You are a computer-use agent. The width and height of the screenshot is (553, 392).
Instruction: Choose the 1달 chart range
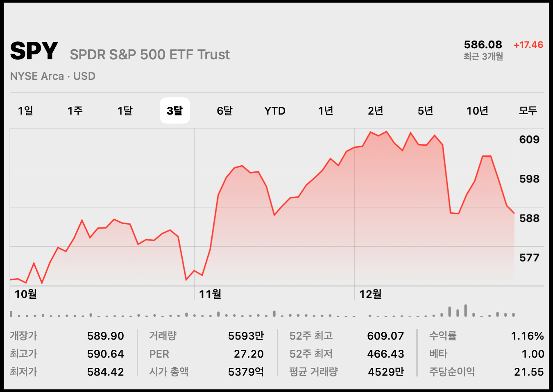125,110
